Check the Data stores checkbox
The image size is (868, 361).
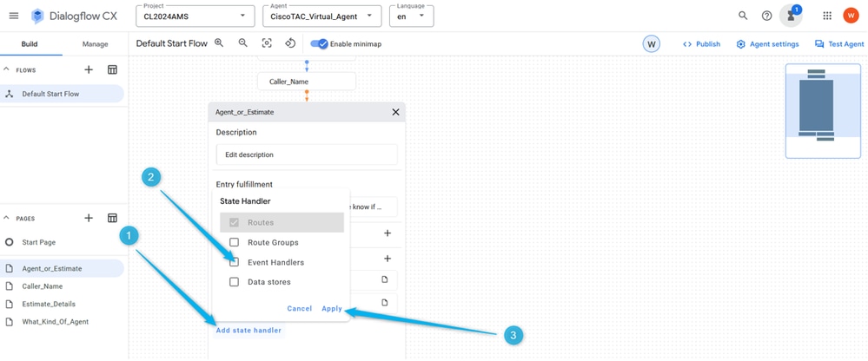click(x=235, y=282)
